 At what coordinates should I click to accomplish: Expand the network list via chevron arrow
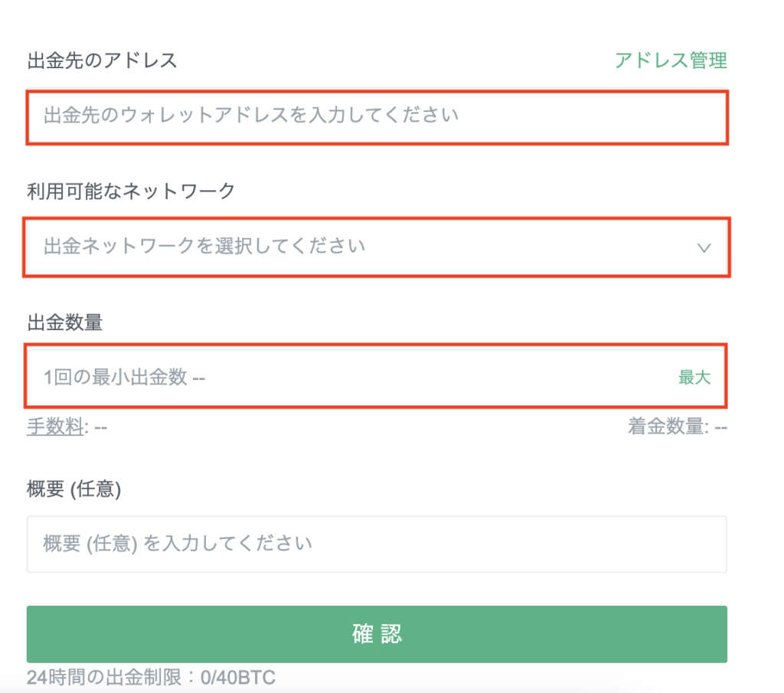point(704,247)
